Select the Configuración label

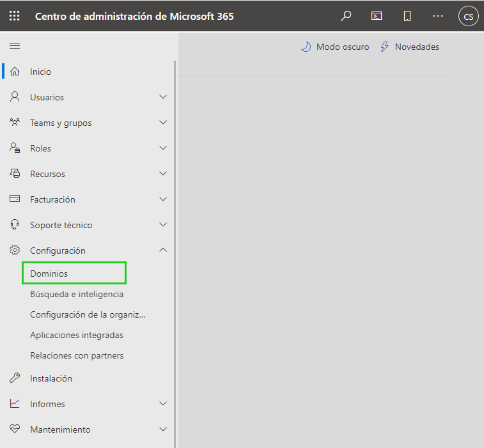pos(58,251)
